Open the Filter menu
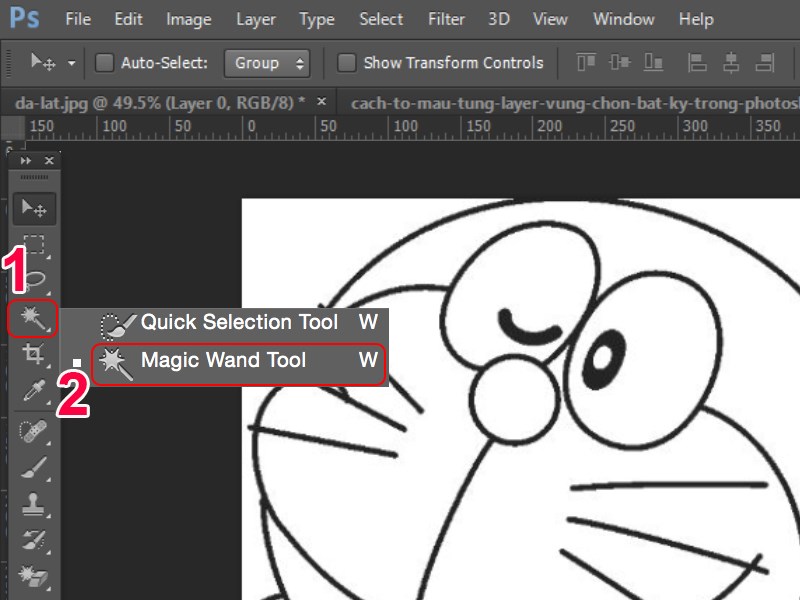This screenshot has height=600, width=800. [x=446, y=19]
